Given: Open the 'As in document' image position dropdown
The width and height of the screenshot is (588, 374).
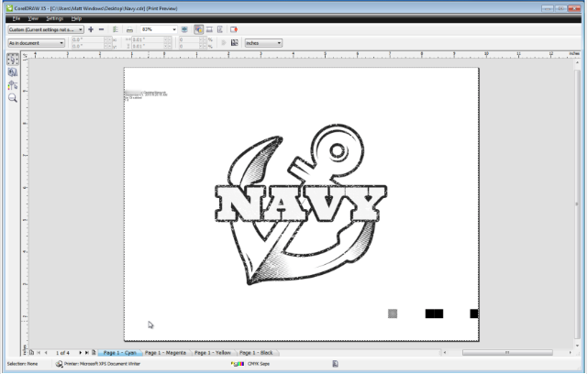Looking at the screenshot, I should pyautogui.click(x=37, y=43).
